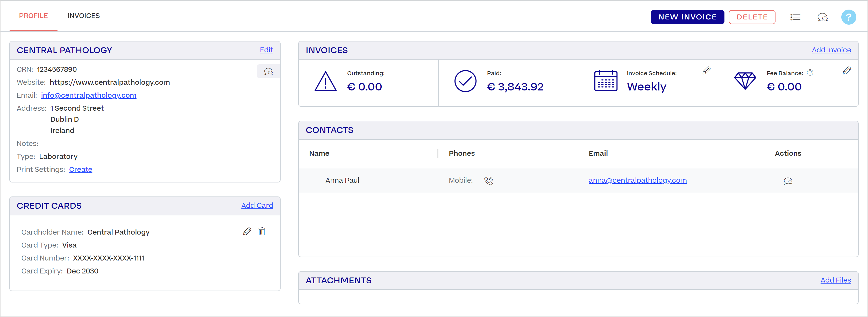The height and width of the screenshot is (317, 868).
Task: Click the Delete button
Action: 752,17
